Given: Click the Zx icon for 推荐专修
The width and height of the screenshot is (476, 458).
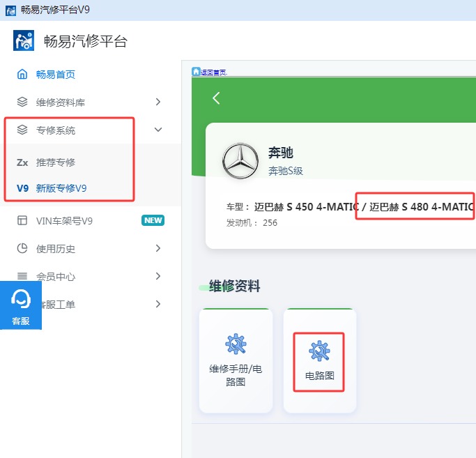Looking at the screenshot, I should (22, 162).
